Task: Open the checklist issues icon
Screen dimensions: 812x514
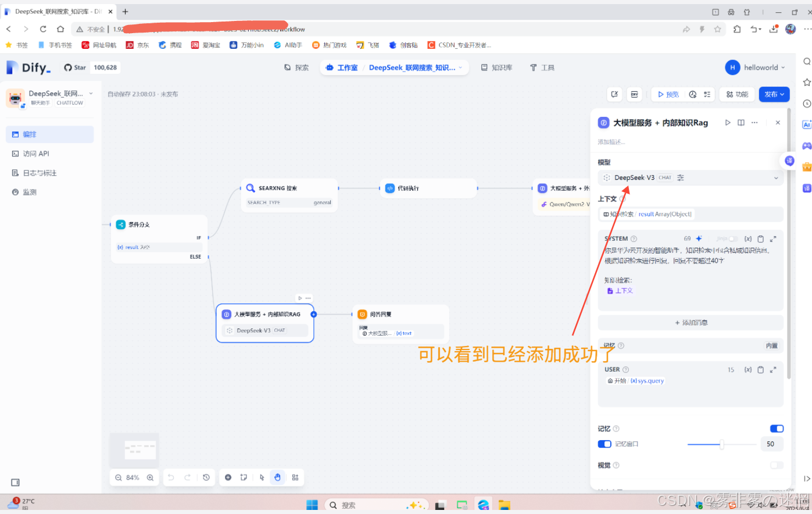Action: pos(707,94)
